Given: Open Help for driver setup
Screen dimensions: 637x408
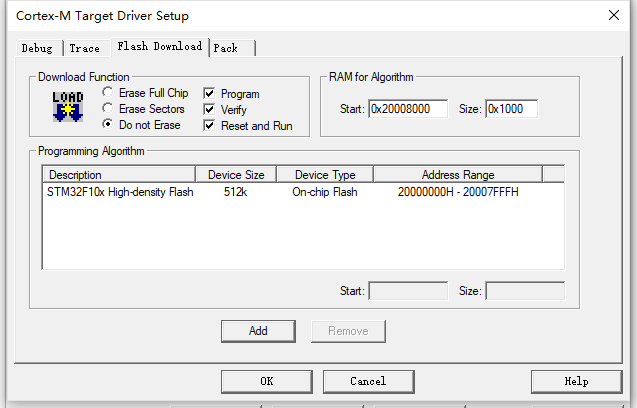Looking at the screenshot, I should pos(576,381).
